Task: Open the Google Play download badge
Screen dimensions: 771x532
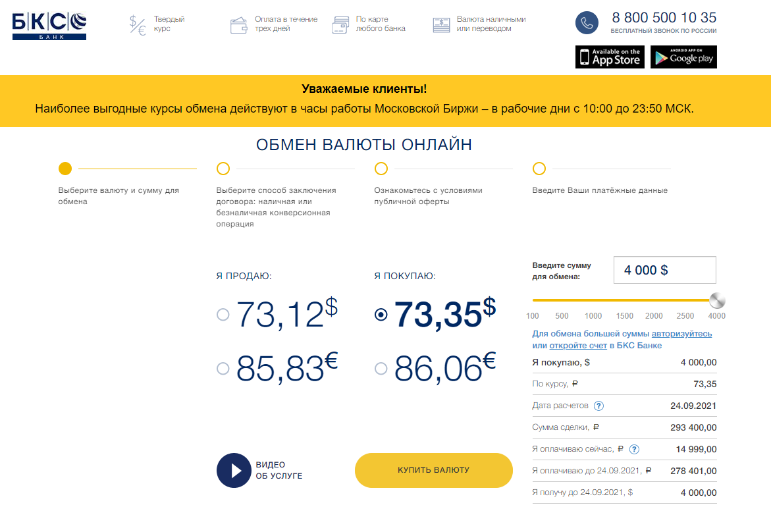Action: (683, 57)
